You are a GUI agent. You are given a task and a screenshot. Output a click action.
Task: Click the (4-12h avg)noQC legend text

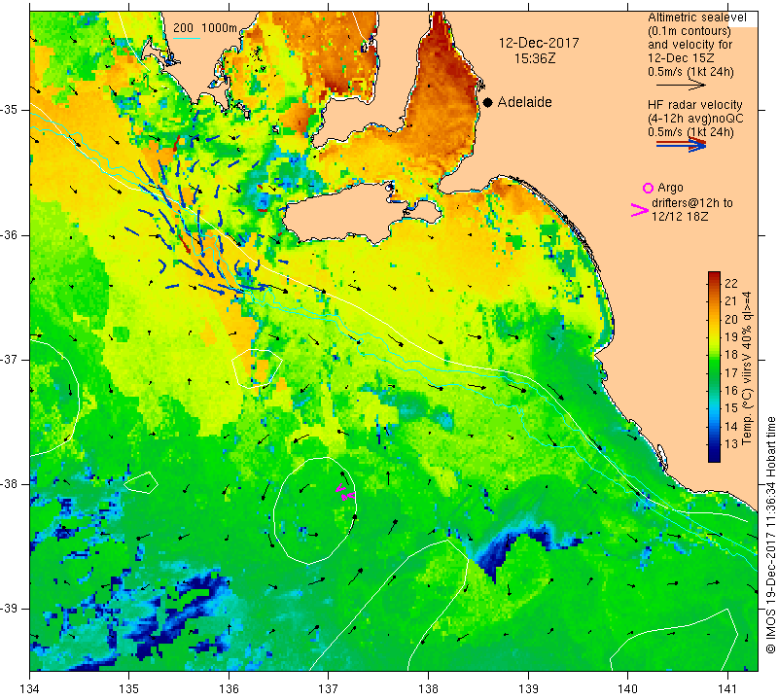click(695, 119)
